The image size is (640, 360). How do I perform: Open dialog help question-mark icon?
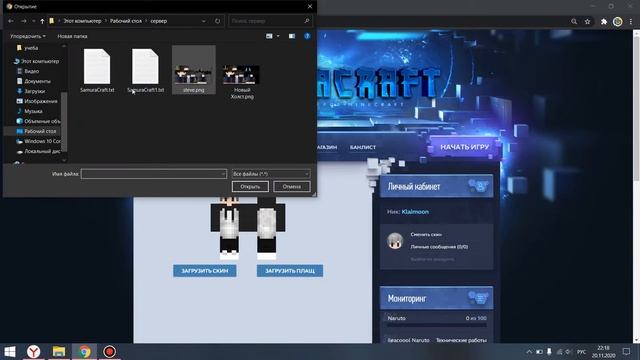(307, 36)
